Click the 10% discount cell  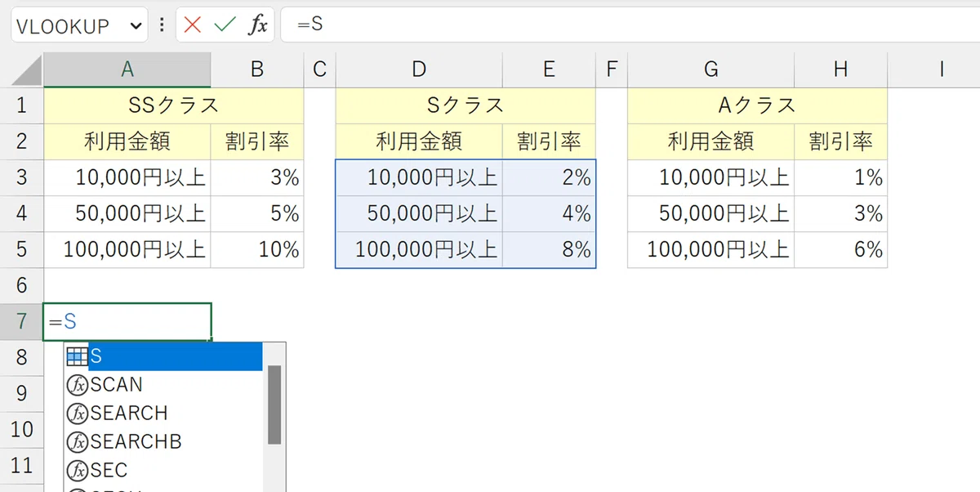click(x=257, y=249)
